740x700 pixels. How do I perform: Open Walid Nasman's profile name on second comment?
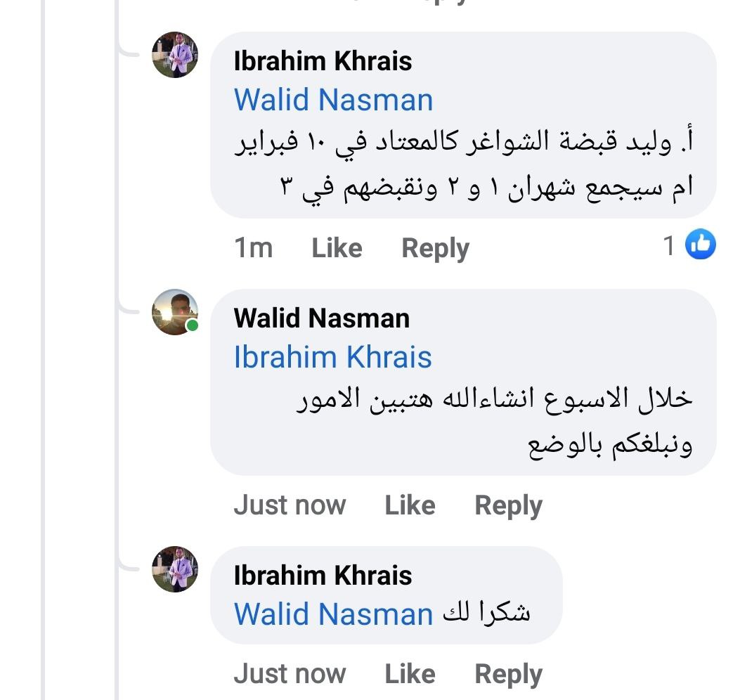coord(321,318)
